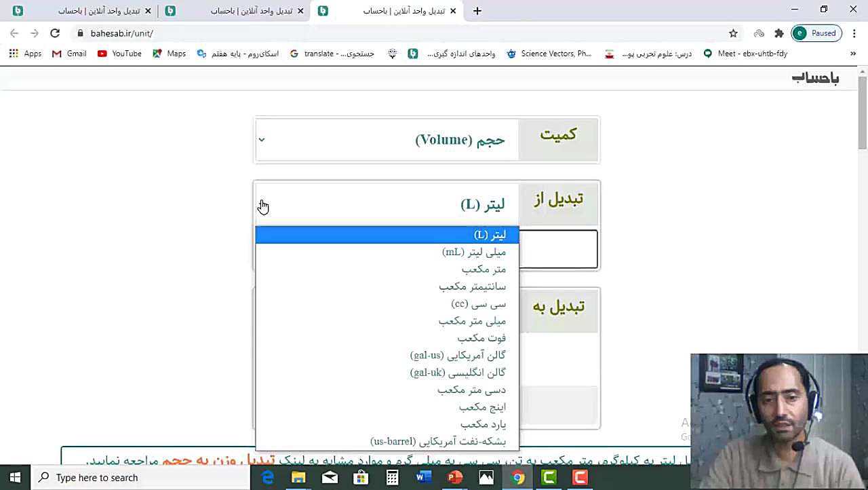This screenshot has height=490, width=868.
Task: Open File Explorer from the taskbar
Action: click(x=298, y=478)
